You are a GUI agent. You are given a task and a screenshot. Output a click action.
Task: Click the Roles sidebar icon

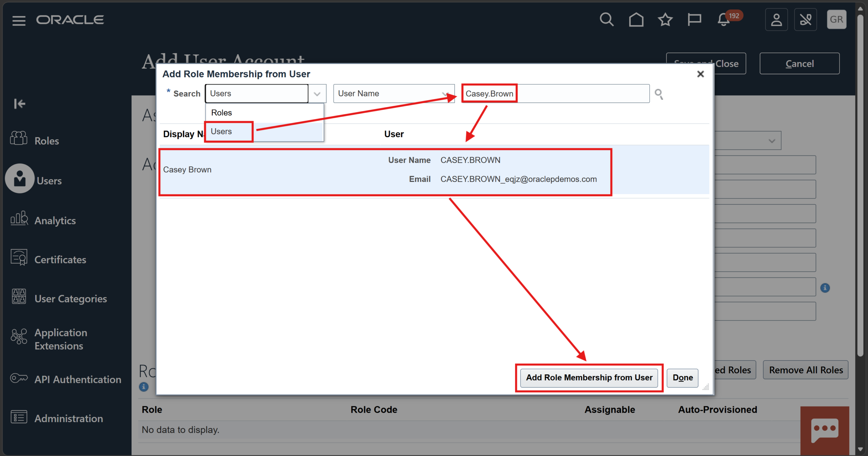pos(19,138)
